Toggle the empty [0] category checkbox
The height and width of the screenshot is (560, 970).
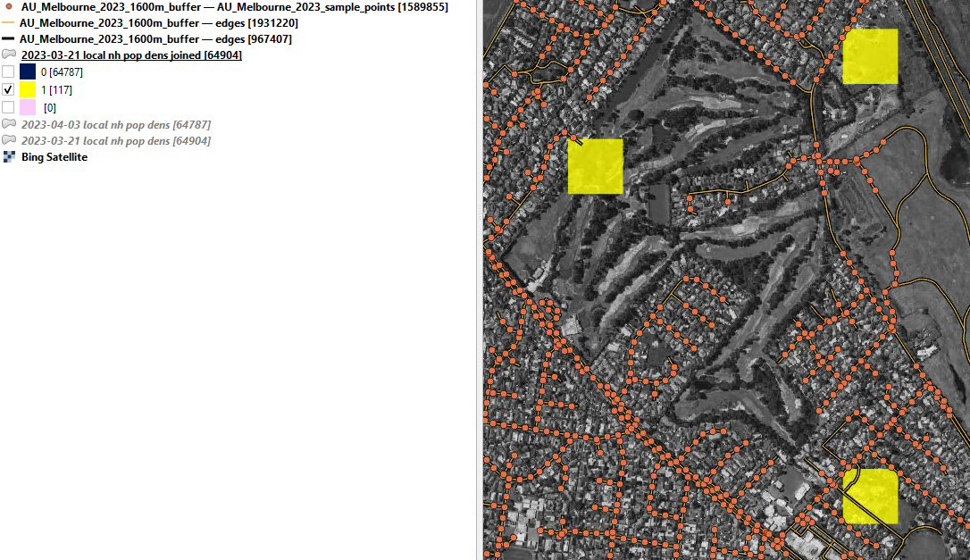[8, 108]
